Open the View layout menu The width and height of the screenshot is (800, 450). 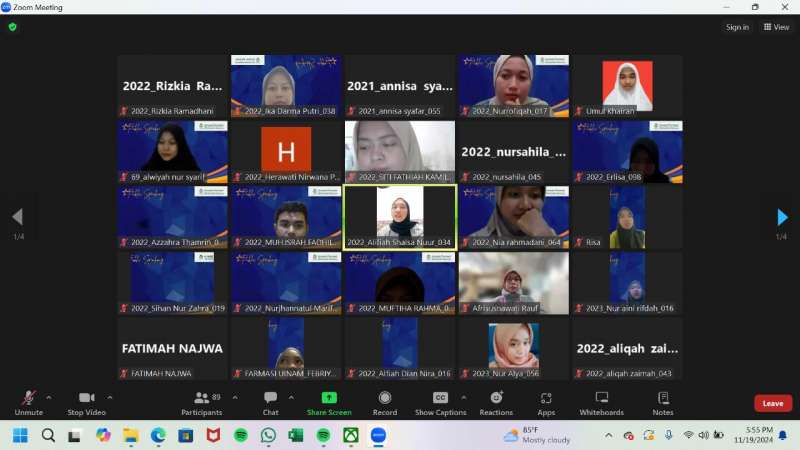coord(775,27)
